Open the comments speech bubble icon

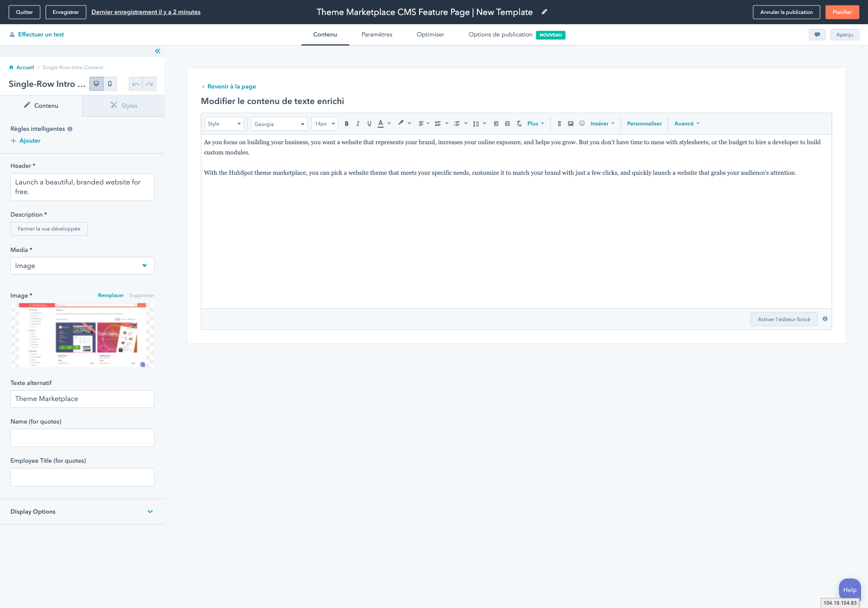click(817, 35)
